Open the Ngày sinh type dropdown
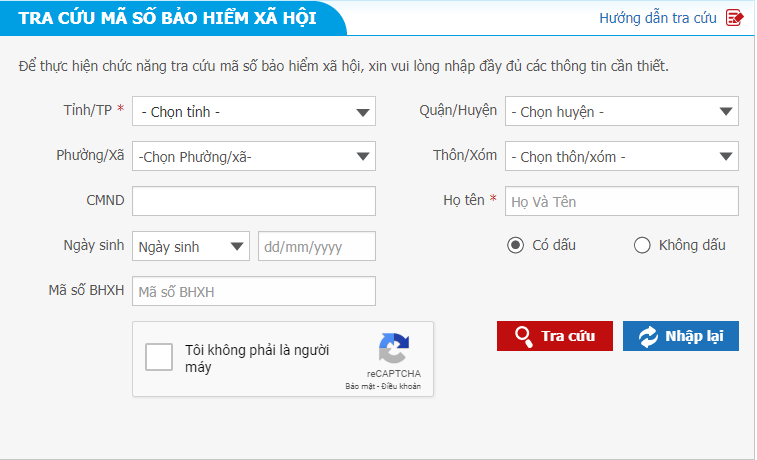Screen dimensions: 757x460 tap(190, 246)
